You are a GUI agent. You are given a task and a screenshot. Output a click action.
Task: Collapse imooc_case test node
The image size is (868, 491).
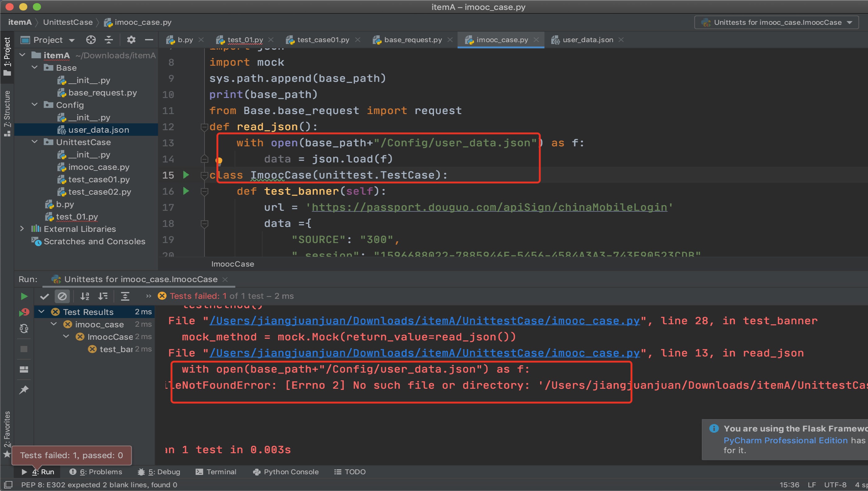pyautogui.click(x=54, y=324)
